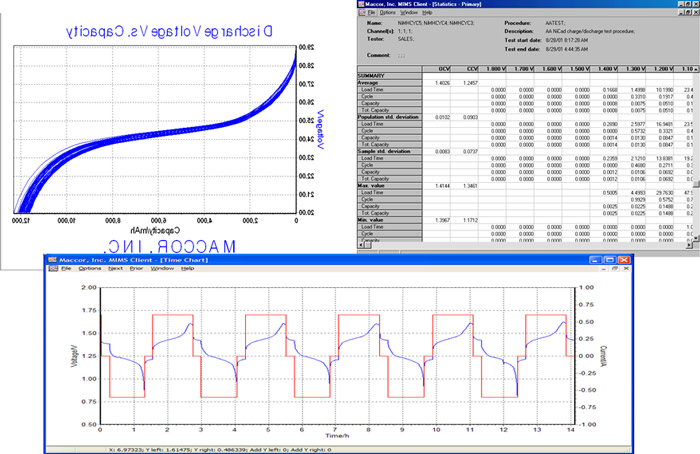Select the Min. value OCV cell 1.3967

click(437, 220)
